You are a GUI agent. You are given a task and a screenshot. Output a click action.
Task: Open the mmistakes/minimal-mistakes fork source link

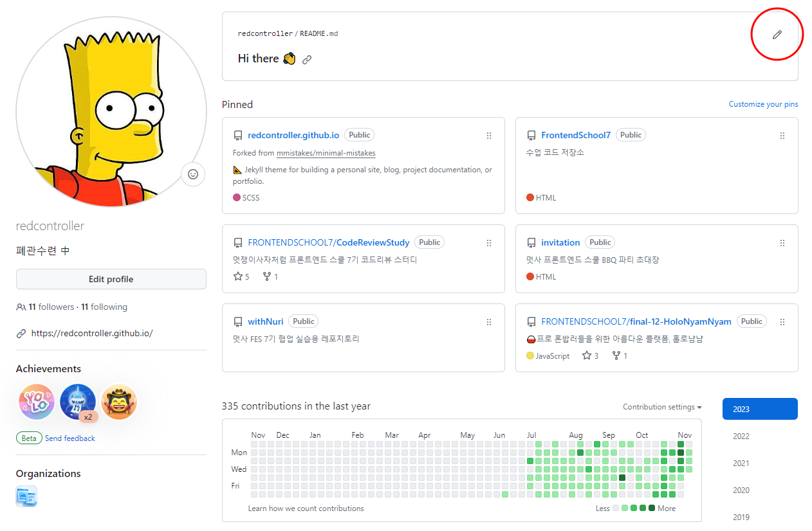pos(326,153)
